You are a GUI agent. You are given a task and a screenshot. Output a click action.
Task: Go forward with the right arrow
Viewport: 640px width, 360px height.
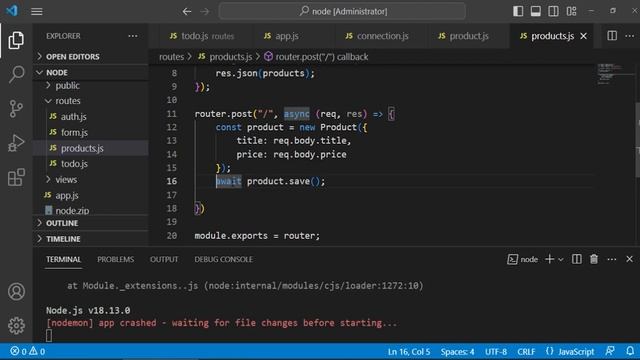[205, 11]
